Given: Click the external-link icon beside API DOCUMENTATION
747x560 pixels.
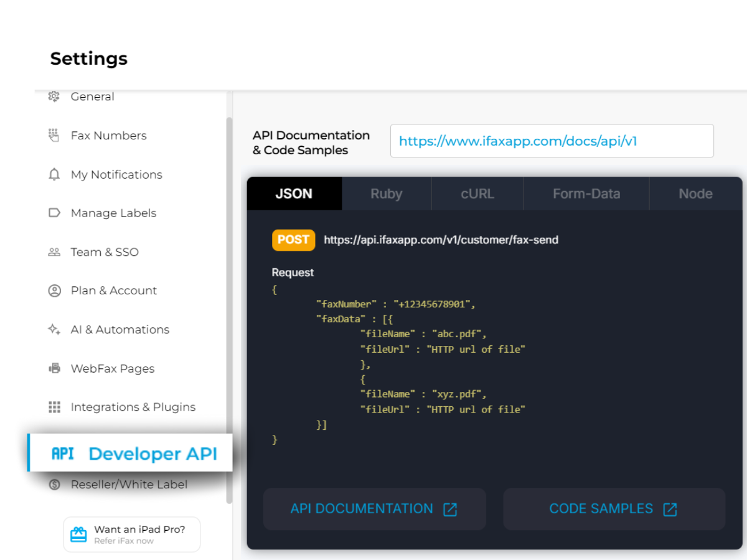Looking at the screenshot, I should tap(450, 509).
